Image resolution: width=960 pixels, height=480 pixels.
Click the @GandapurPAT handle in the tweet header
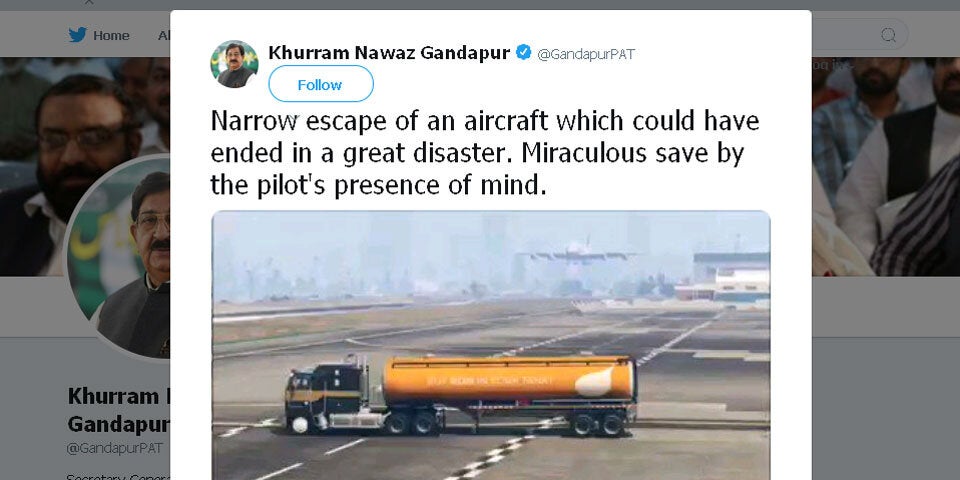[x=586, y=54]
